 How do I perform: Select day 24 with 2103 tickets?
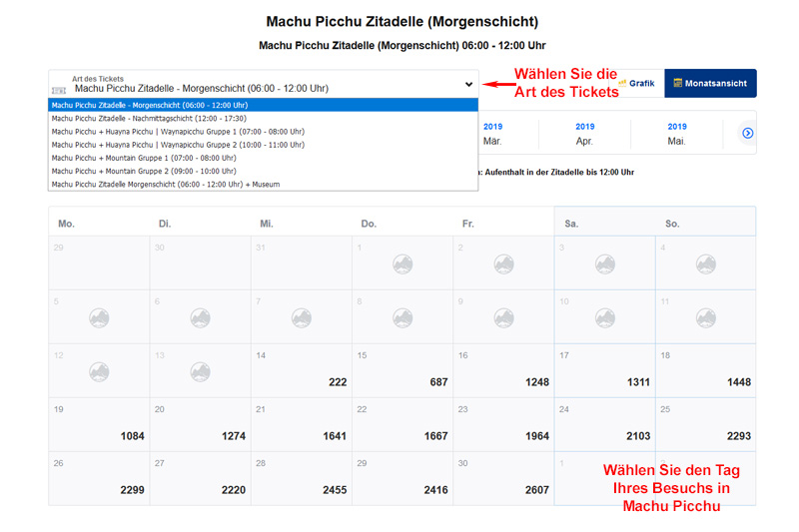pyautogui.click(x=605, y=424)
